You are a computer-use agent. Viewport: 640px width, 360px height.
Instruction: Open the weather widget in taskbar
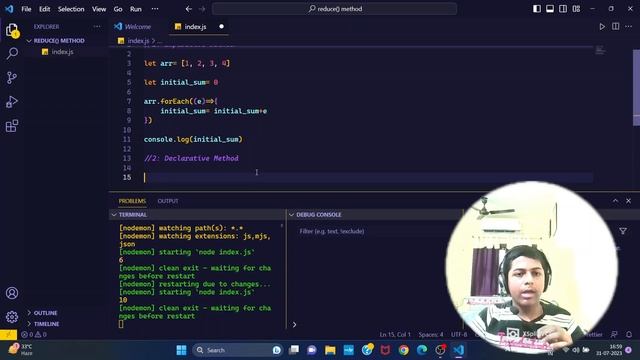coord(20,349)
